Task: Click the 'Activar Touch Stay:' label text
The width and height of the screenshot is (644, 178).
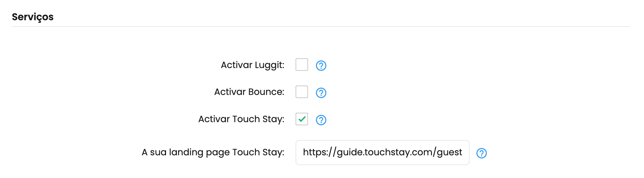Action: tap(241, 119)
